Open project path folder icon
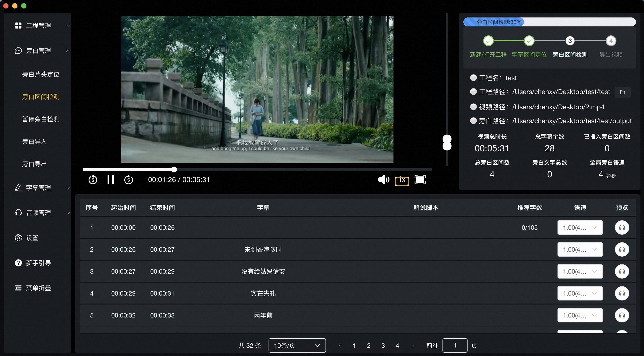644x356 pixels. (622, 92)
